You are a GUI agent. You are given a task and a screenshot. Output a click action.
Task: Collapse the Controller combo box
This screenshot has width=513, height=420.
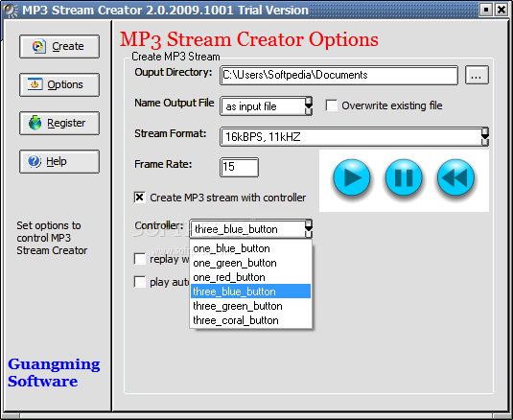pos(308,228)
